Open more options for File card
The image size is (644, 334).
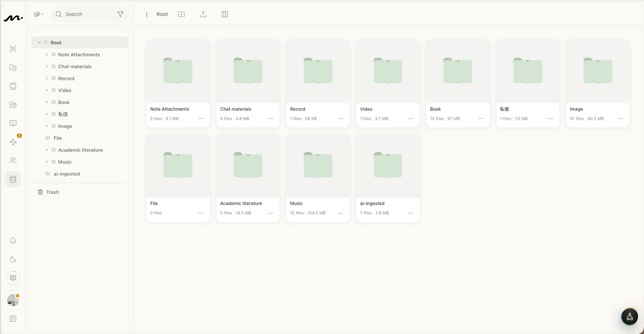tap(201, 213)
